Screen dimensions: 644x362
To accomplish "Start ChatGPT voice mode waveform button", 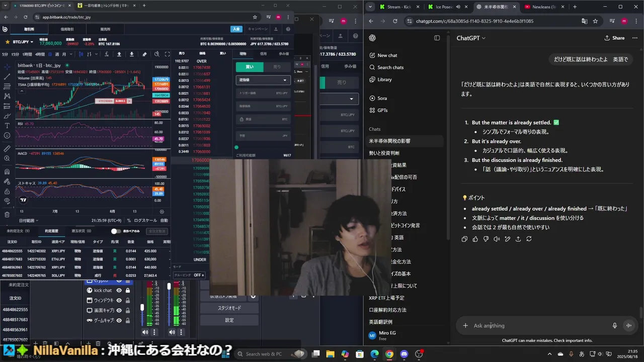I will click(x=628, y=325).
